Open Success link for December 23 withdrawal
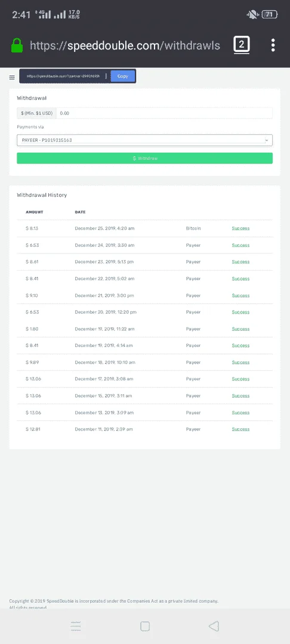 pyautogui.click(x=240, y=262)
